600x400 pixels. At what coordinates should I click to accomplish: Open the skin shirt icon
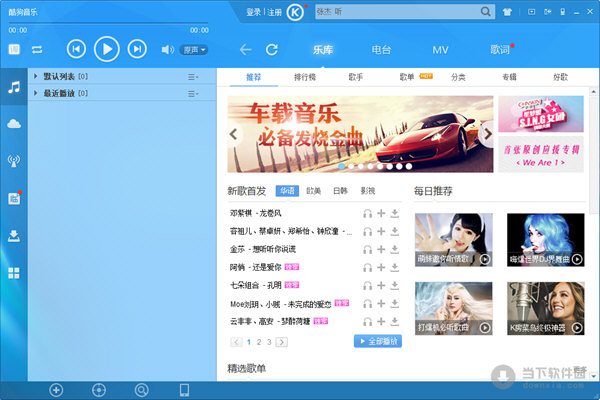coord(507,12)
